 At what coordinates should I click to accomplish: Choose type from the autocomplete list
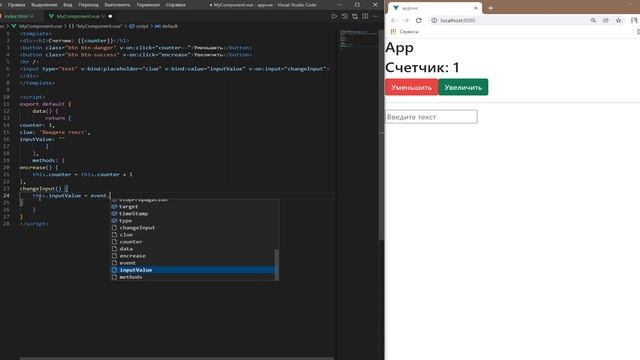(193, 220)
